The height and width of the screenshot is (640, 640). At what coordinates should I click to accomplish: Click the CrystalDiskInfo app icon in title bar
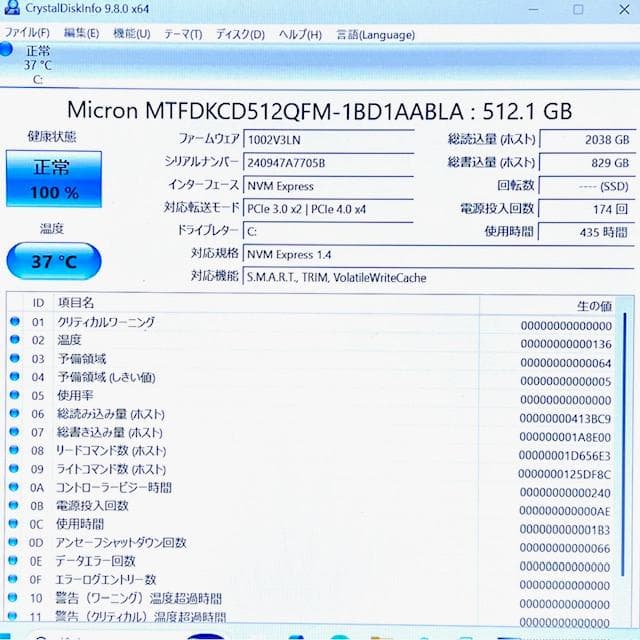[x=11, y=7]
